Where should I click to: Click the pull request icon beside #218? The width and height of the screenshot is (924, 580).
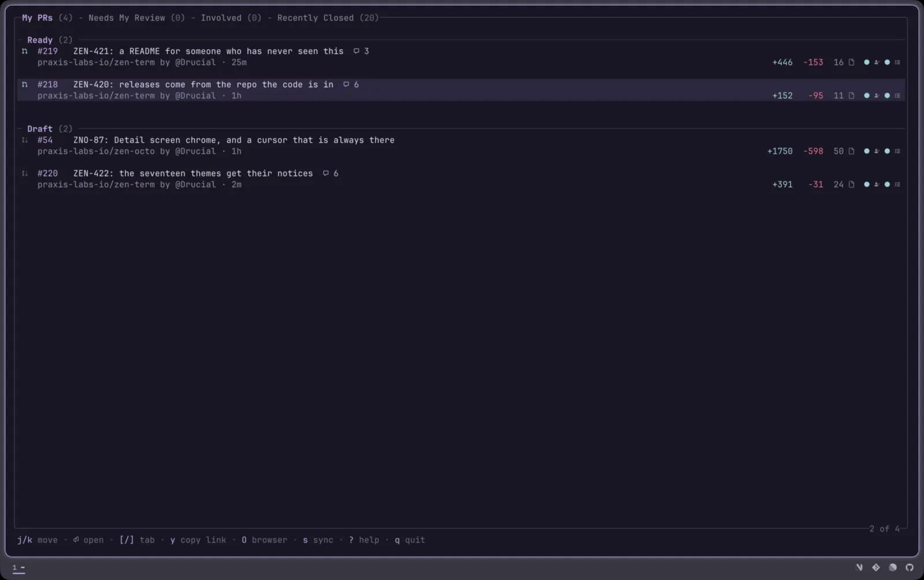pos(24,85)
